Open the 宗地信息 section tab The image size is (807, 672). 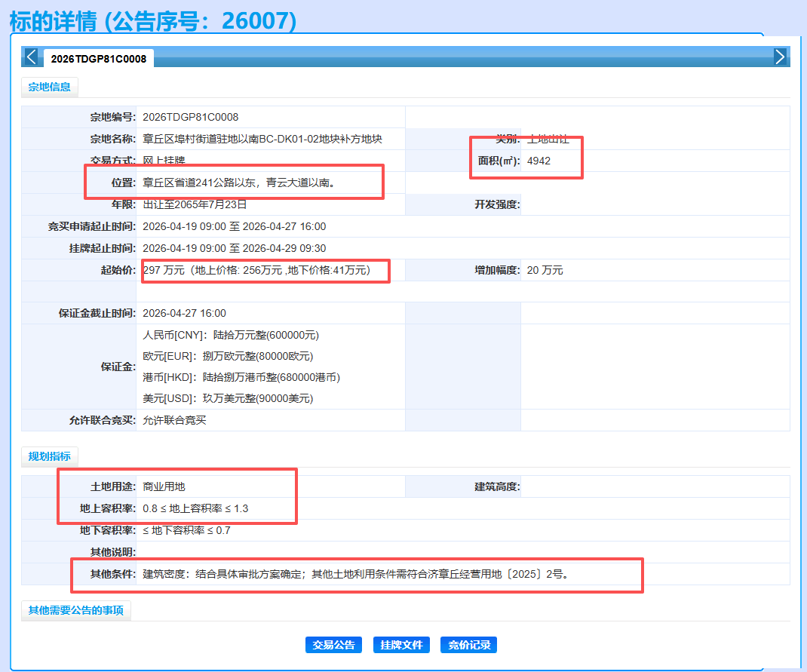(x=50, y=87)
